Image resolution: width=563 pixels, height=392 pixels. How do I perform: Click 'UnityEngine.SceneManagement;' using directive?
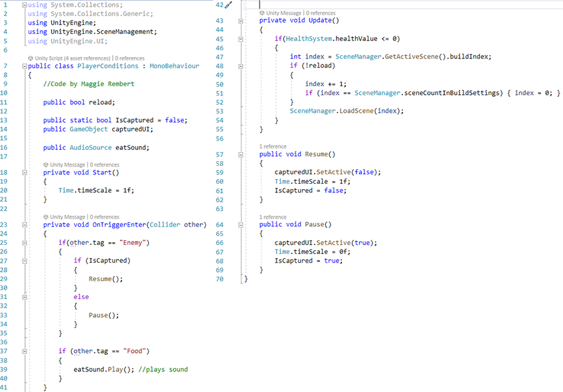pyautogui.click(x=104, y=32)
